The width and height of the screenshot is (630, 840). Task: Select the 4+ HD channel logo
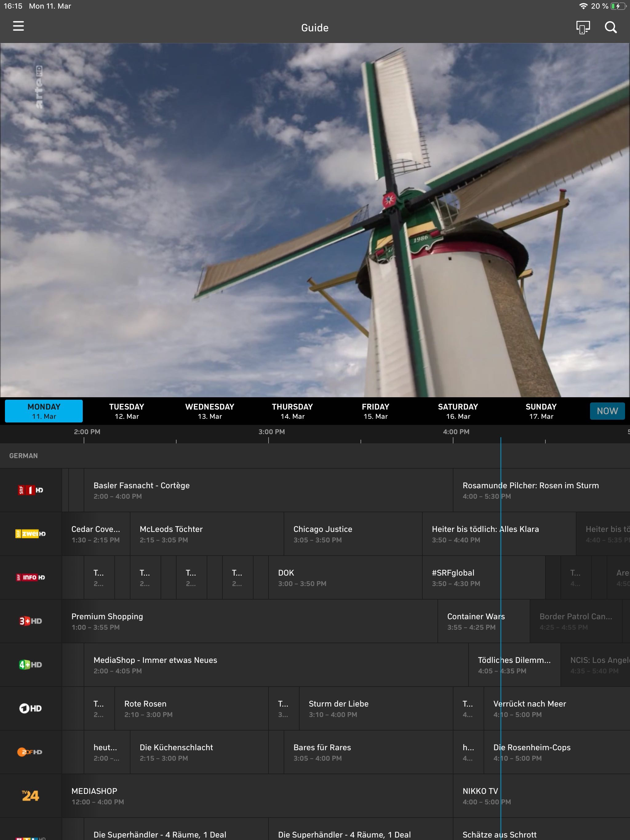[x=31, y=664]
